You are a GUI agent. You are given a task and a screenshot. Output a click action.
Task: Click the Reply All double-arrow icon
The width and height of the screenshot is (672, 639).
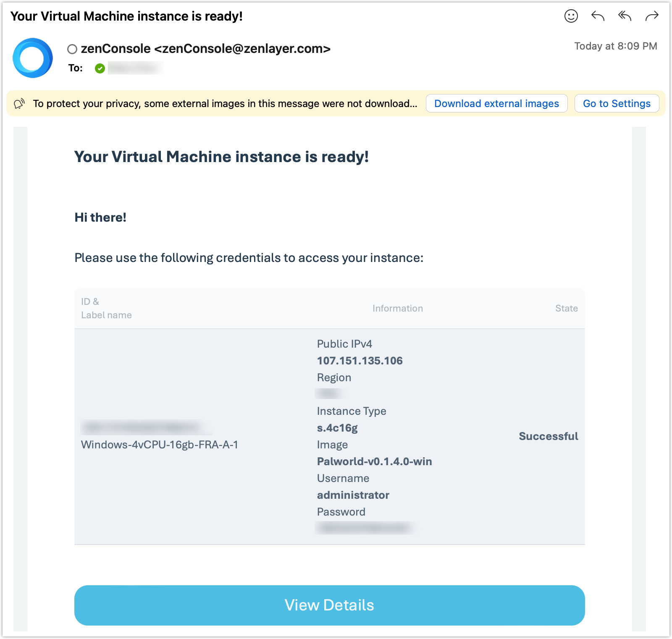point(625,16)
